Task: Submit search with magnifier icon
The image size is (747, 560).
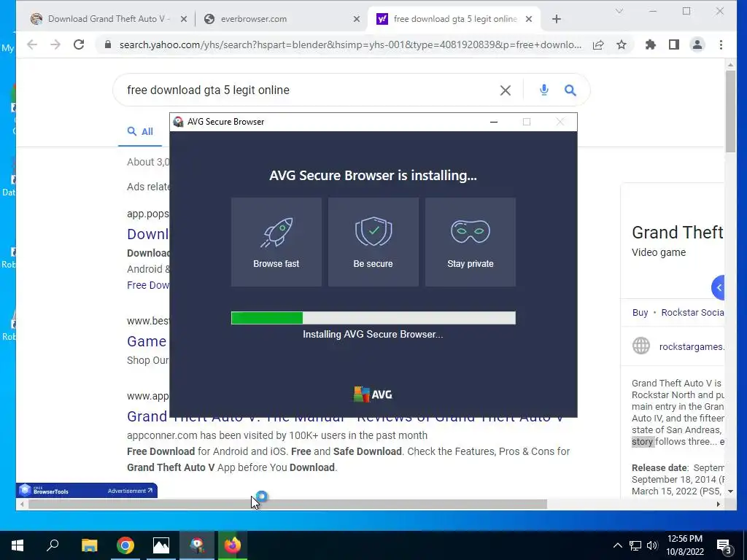Action: [570, 90]
